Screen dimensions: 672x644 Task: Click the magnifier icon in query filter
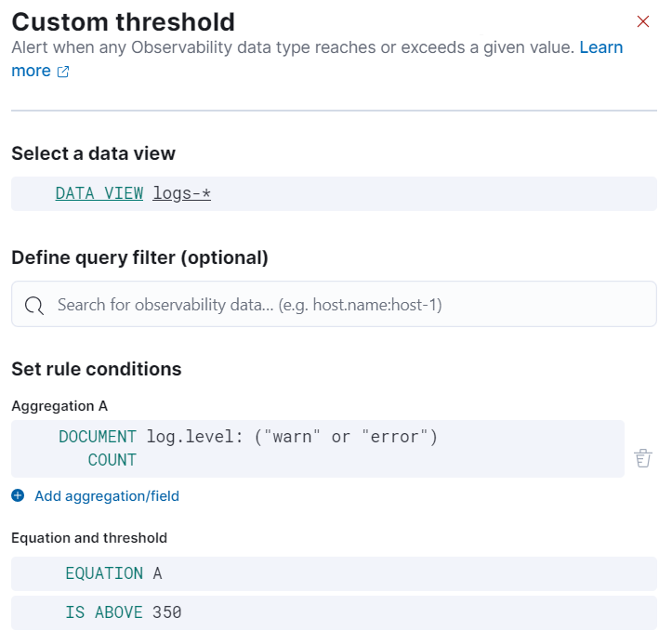pos(34,305)
